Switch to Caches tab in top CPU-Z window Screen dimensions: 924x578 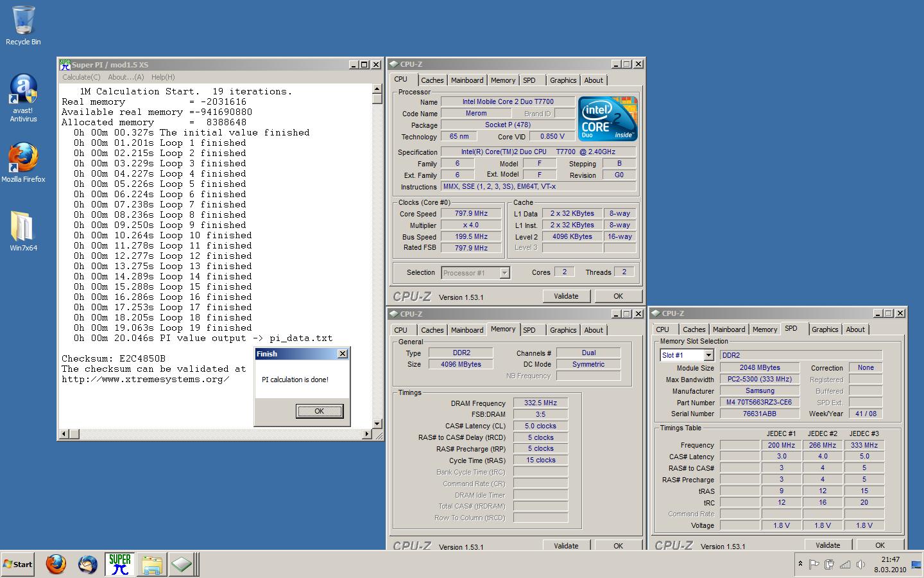pyautogui.click(x=432, y=80)
